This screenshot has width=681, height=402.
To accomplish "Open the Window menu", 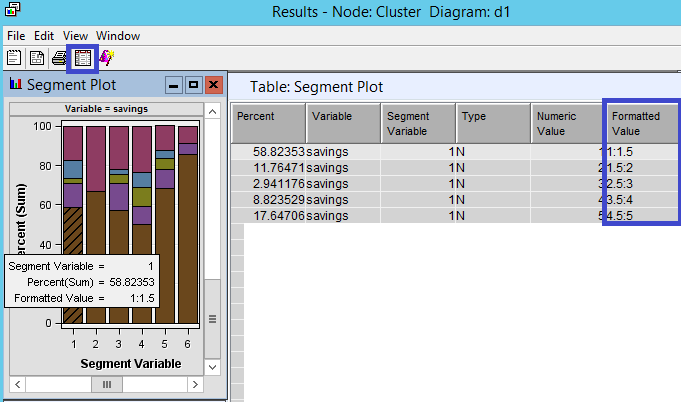I will click(x=118, y=36).
